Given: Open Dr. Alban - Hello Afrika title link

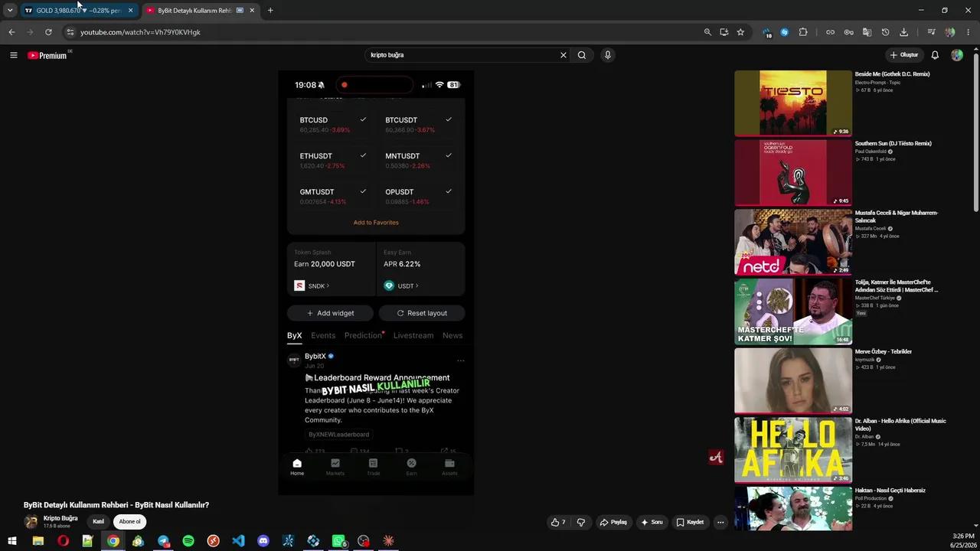Looking at the screenshot, I should (x=900, y=425).
